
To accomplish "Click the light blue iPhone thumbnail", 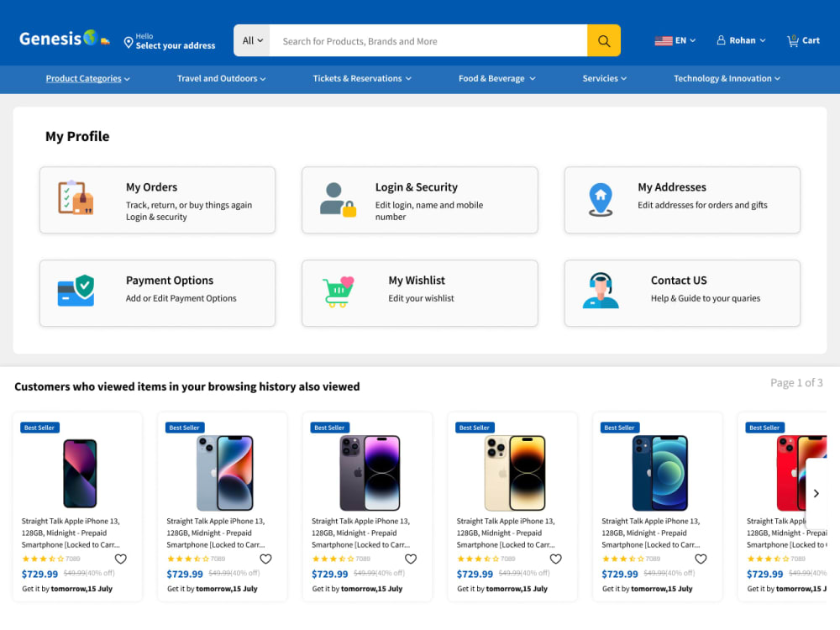I will (225, 473).
